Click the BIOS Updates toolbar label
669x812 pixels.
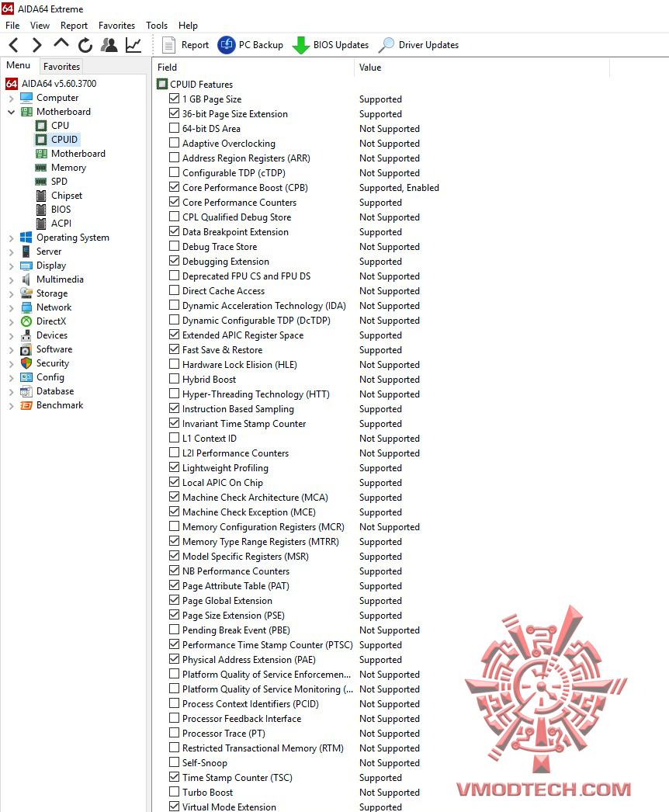(341, 45)
